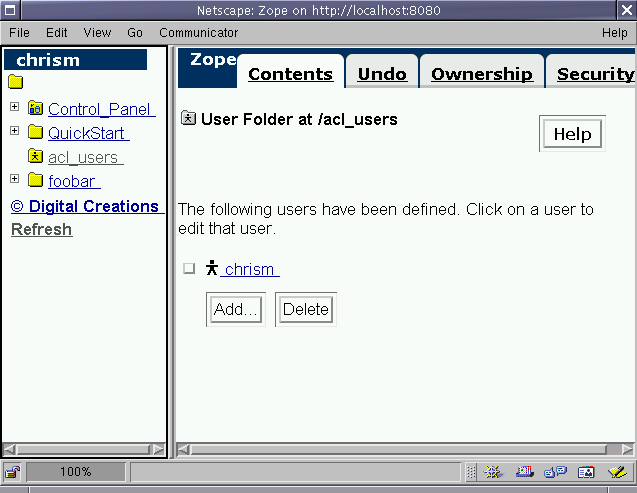Click the chrism header in left pane
The height and width of the screenshot is (493, 637).
click(x=76, y=60)
